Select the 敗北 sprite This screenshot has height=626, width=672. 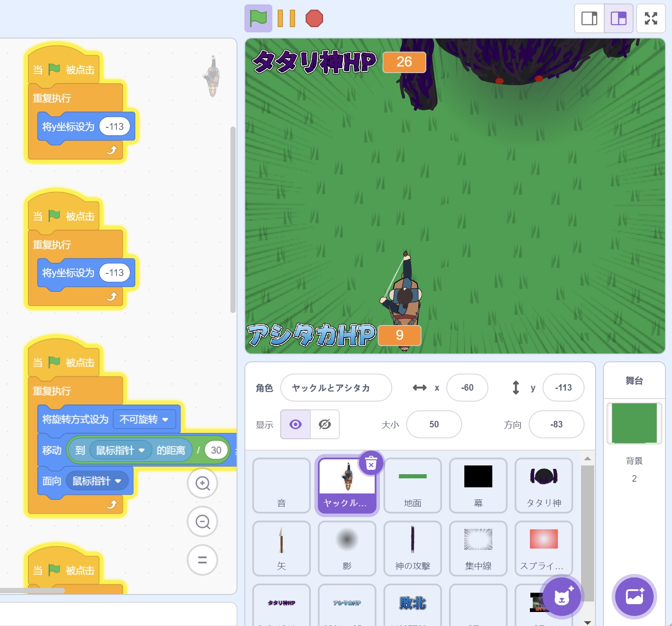pyautogui.click(x=413, y=605)
